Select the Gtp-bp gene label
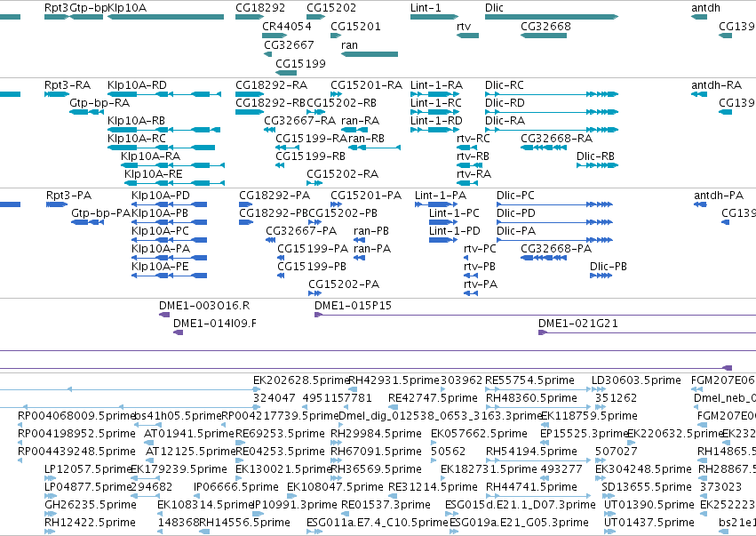Viewport: 756px width, 536px height. point(88,8)
